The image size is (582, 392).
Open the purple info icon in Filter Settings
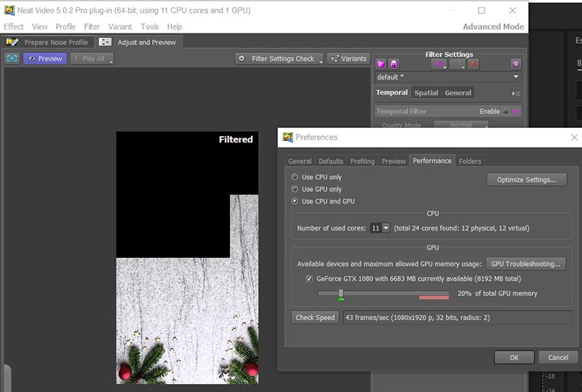tap(516, 64)
